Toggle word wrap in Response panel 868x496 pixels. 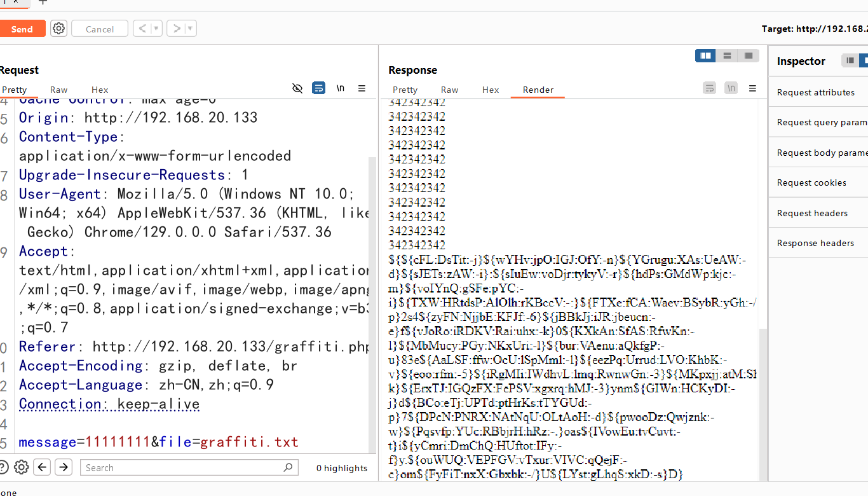710,88
